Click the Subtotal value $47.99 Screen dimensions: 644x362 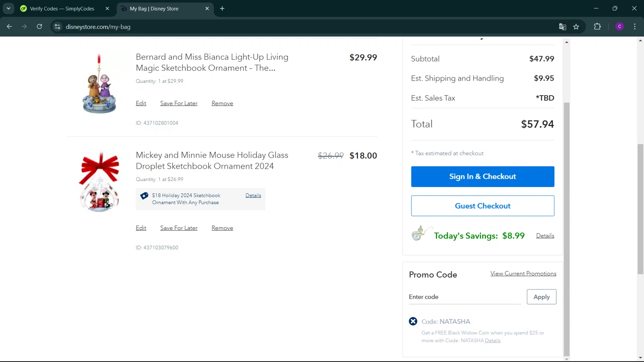point(542,59)
